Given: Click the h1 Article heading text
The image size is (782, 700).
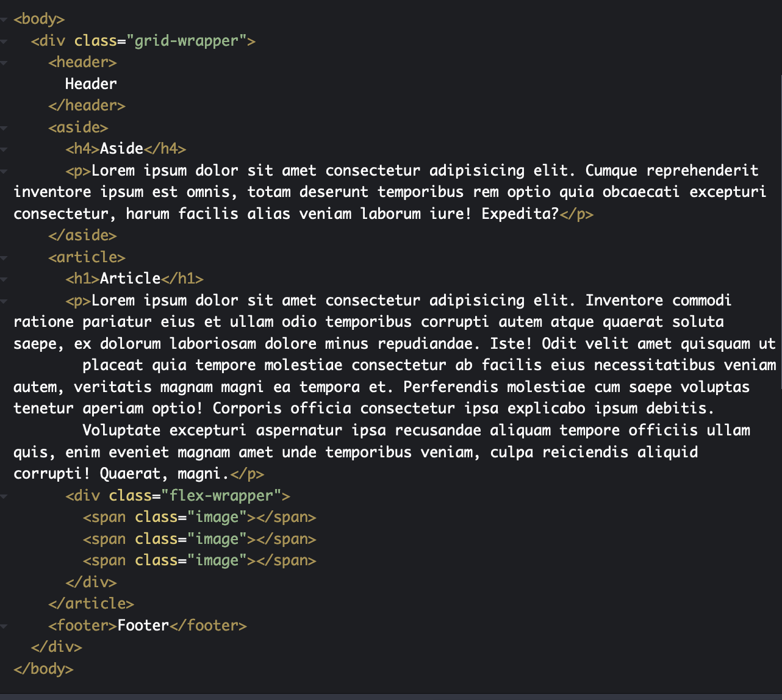Looking at the screenshot, I should (131, 278).
